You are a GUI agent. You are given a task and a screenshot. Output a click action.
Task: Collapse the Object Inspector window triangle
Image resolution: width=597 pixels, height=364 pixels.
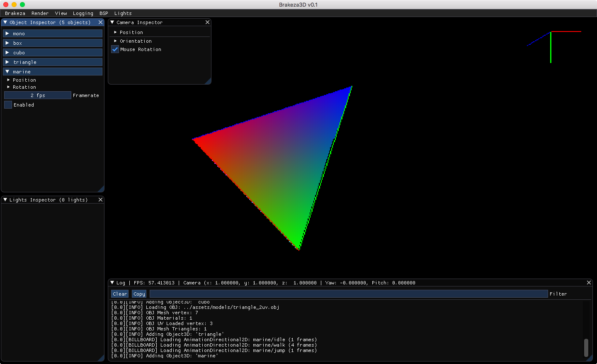pyautogui.click(x=5, y=22)
